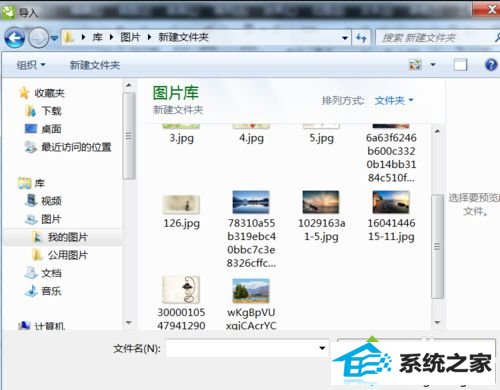Screen dimensions: 500x390
Task: Click the change view icon in toolbar
Action: 415,64
